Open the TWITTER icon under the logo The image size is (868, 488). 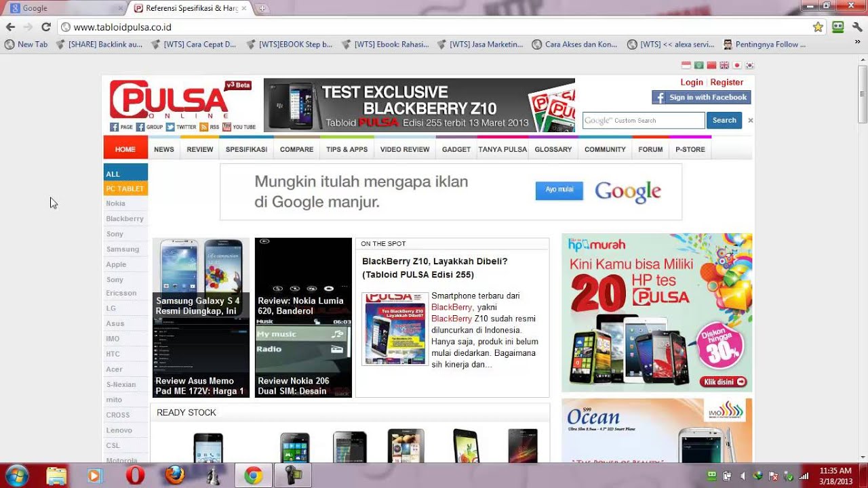tap(180, 127)
